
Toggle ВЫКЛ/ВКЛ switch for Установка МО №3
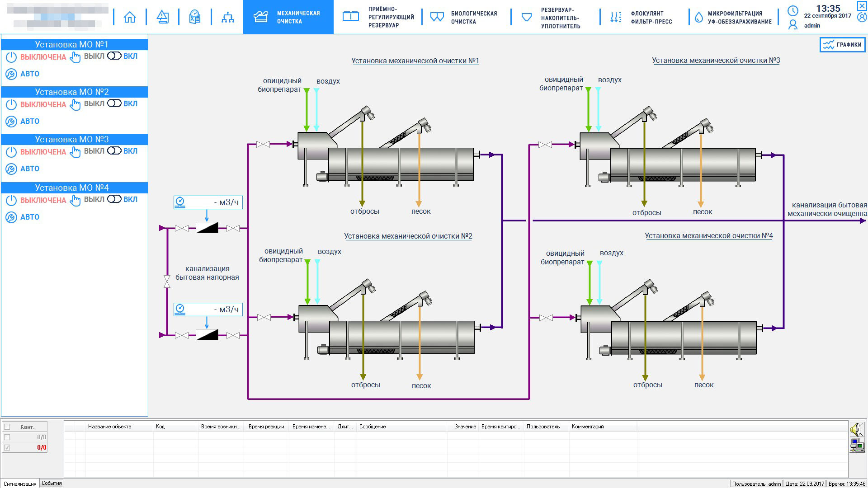pos(114,151)
